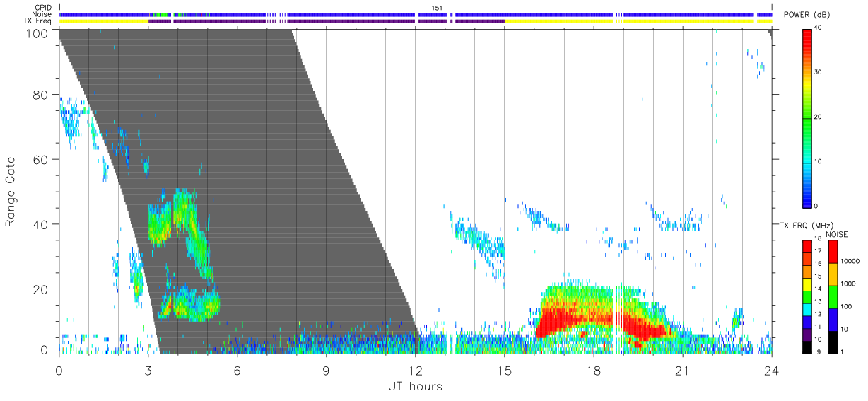The width and height of the screenshot is (868, 401).
Task: Click the POWER (dB) legend title
Action: (807, 15)
